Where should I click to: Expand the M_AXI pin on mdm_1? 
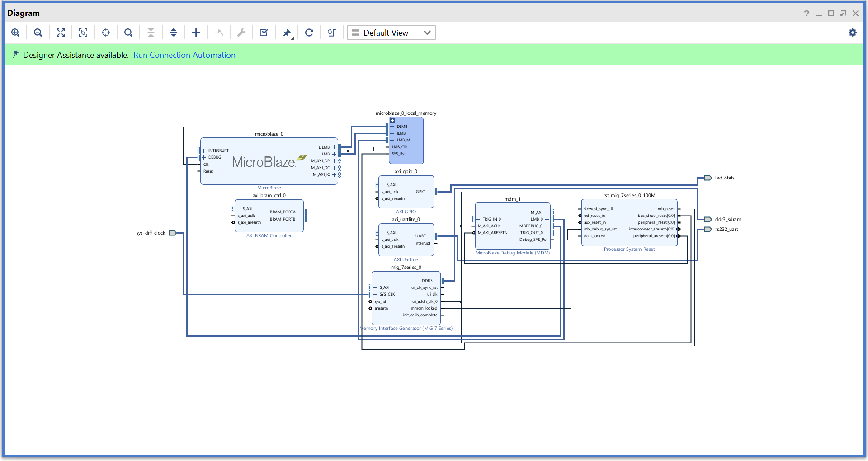click(x=547, y=212)
